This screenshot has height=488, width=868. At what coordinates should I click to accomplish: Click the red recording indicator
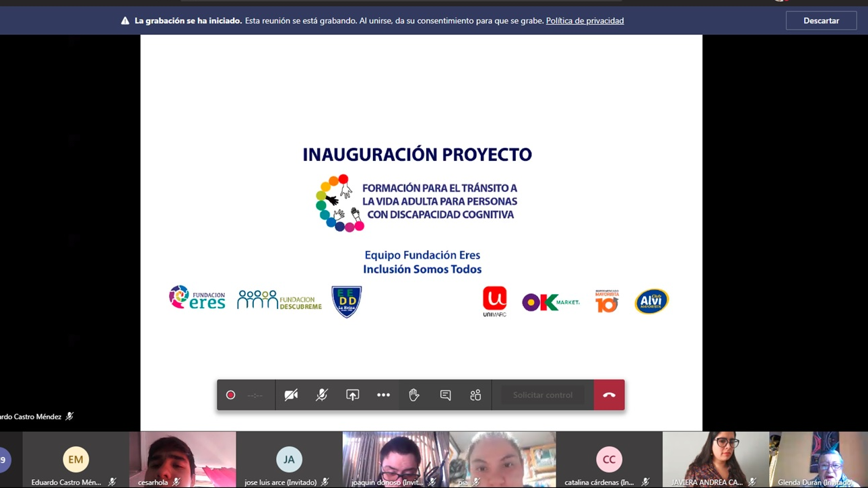tap(230, 395)
